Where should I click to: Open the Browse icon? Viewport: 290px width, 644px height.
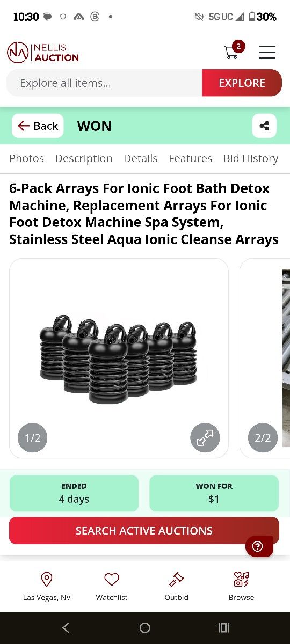241,579
